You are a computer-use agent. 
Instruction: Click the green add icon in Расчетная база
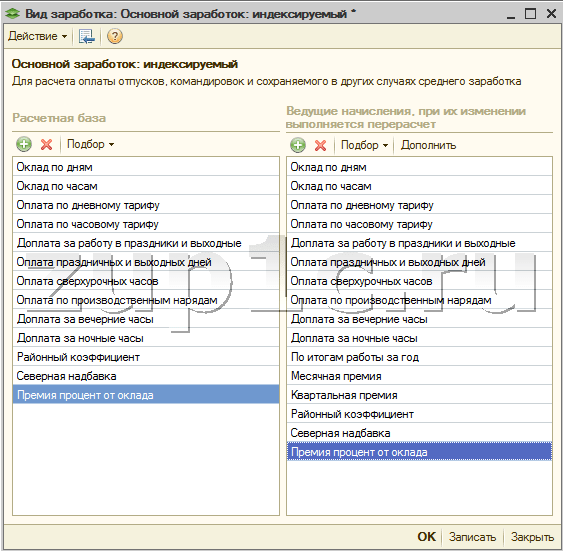(24, 144)
